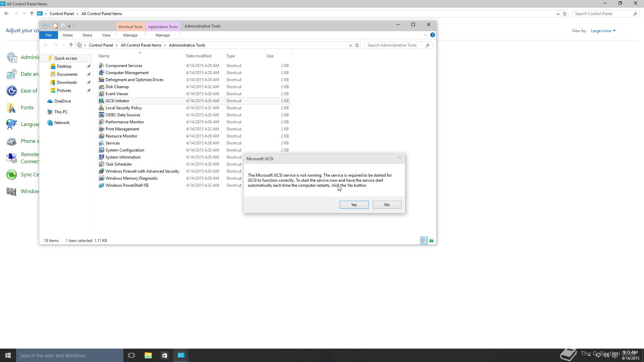Click Windows Firewall with Advanced Security icon
The width and height of the screenshot is (644, 362).
pyautogui.click(x=101, y=171)
